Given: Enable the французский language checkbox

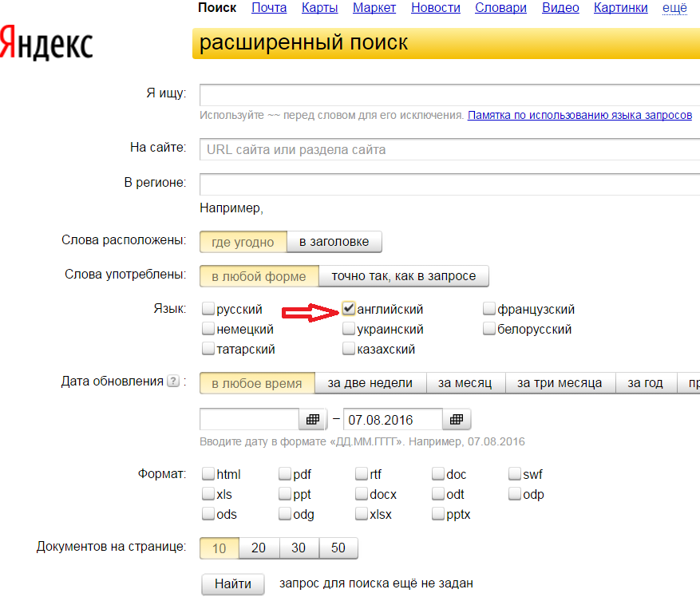Looking at the screenshot, I should point(489,309).
